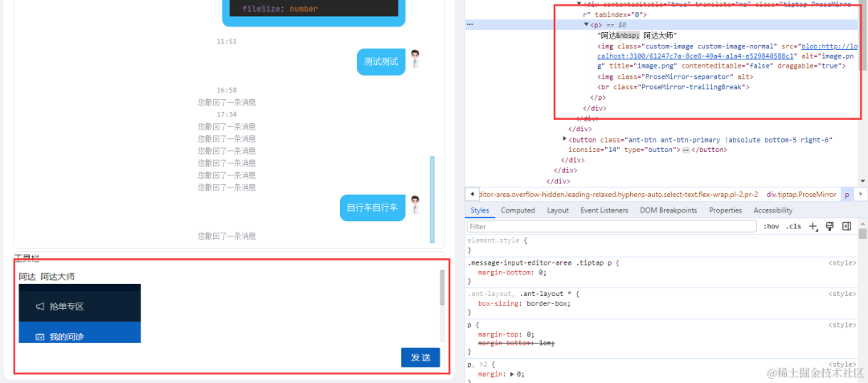Viewport: 868px width, 383px height.
Task: Click the three-dots icon beside the selected node
Action: tap(469, 24)
